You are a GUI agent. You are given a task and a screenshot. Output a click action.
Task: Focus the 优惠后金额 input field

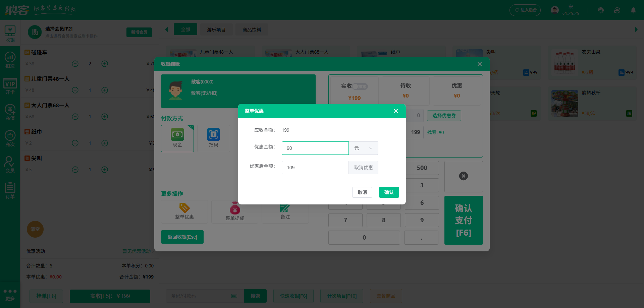(x=315, y=168)
